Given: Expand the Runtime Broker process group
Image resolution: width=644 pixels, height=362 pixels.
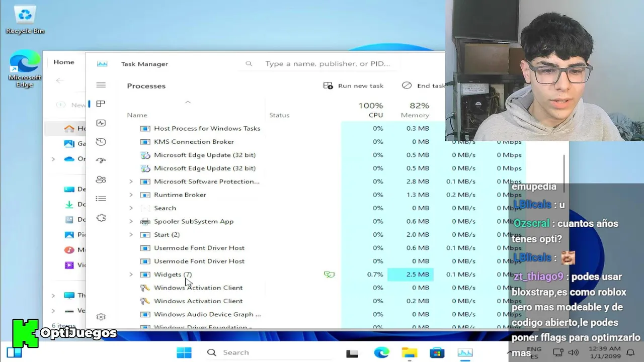Looking at the screenshot, I should 131,195.
